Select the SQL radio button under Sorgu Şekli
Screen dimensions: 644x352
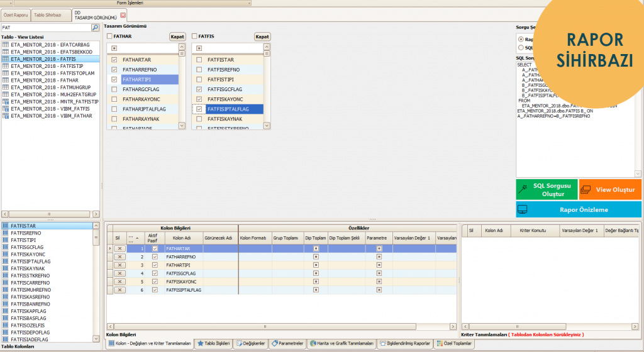click(521, 48)
